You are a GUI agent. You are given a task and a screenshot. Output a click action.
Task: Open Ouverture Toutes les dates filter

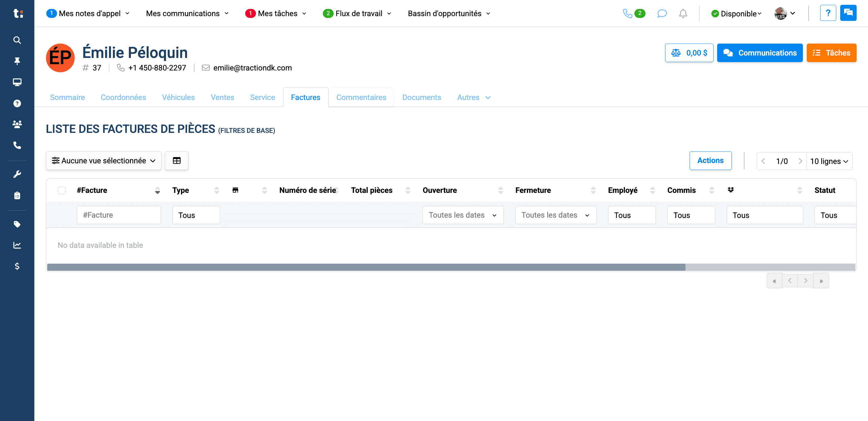pos(463,215)
